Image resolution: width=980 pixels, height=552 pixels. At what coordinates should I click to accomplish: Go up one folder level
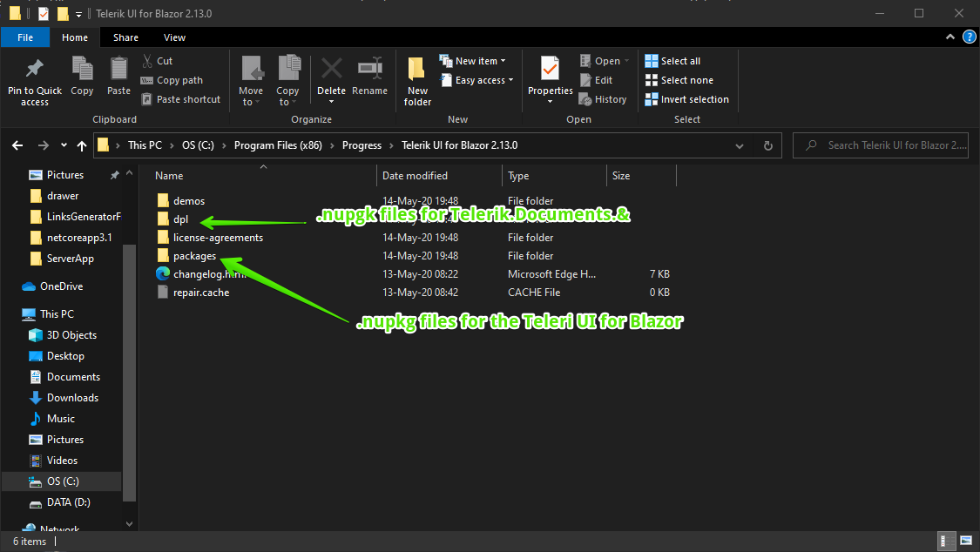coord(82,145)
